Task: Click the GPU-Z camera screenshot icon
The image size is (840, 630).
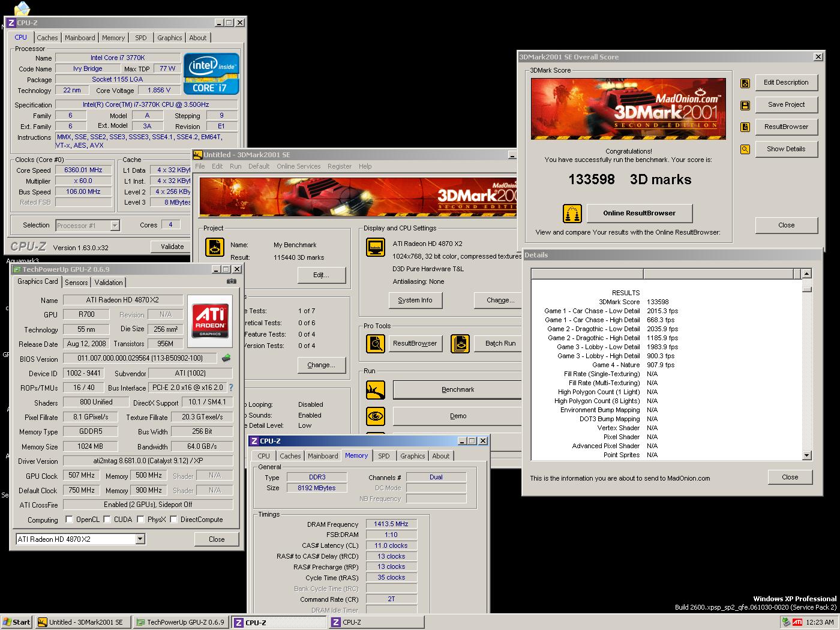Action: [x=232, y=281]
